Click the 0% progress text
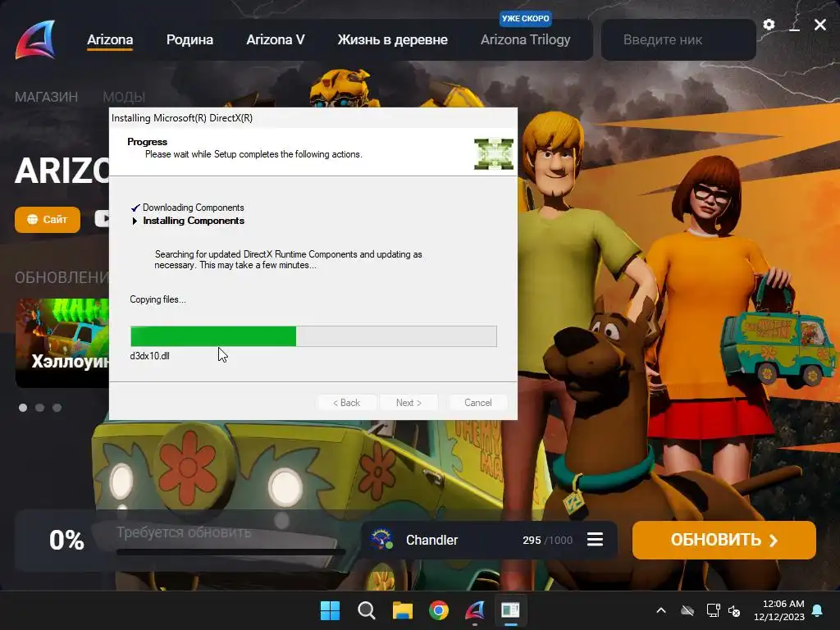The height and width of the screenshot is (630, 840). click(x=66, y=540)
